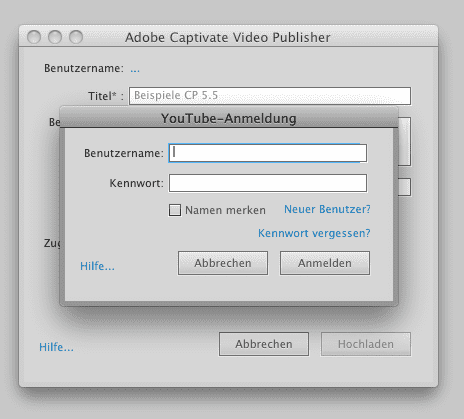Click the YouTube-Anmeldung title bar
Screen dimensions: 464x419
click(x=229, y=118)
